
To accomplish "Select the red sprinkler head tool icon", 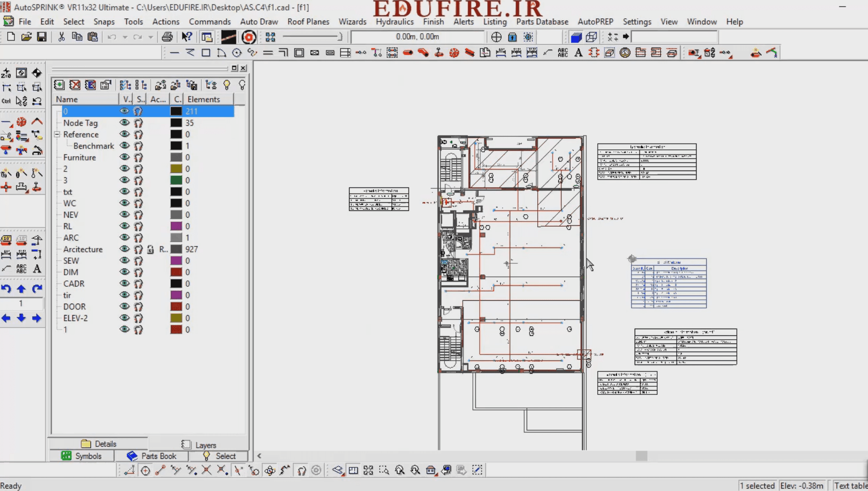I will point(454,53).
